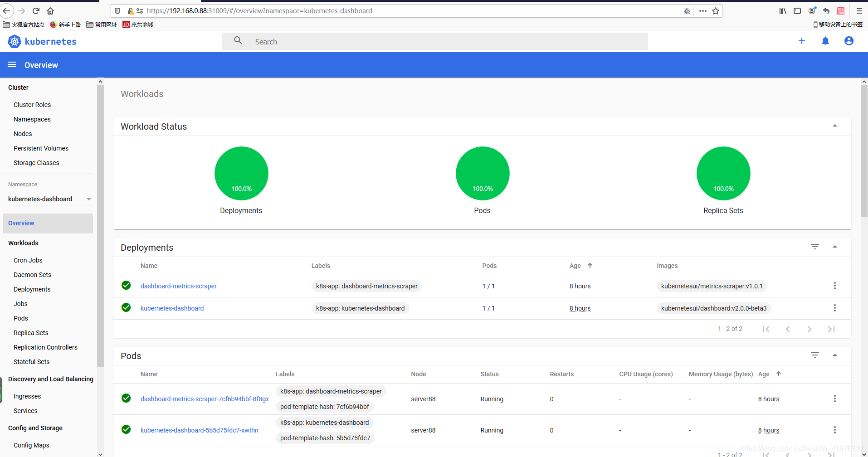The image size is (868, 457).
Task: Open Cluster Roles in sidebar
Action: pos(32,105)
